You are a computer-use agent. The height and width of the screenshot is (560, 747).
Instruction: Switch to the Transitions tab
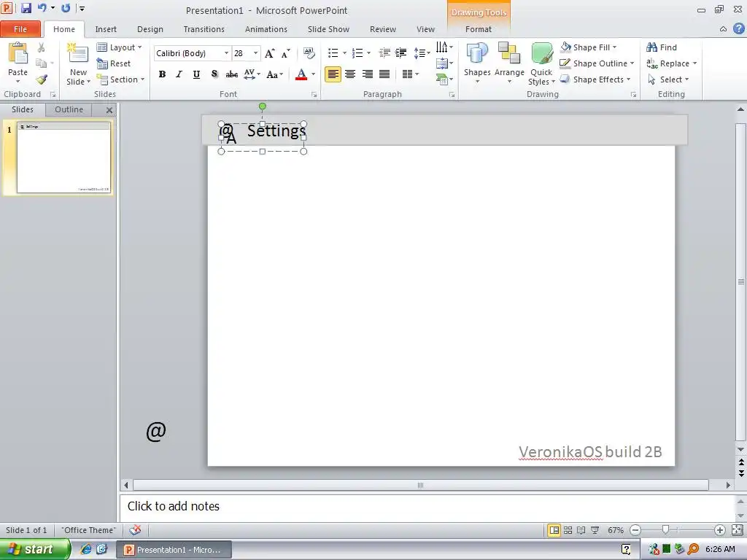click(x=204, y=29)
